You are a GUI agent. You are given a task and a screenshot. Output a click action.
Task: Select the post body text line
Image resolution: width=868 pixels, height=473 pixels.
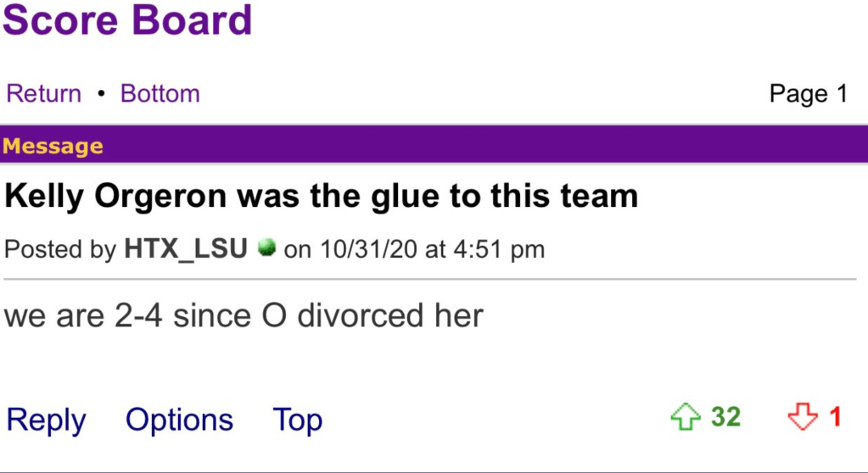(x=244, y=316)
